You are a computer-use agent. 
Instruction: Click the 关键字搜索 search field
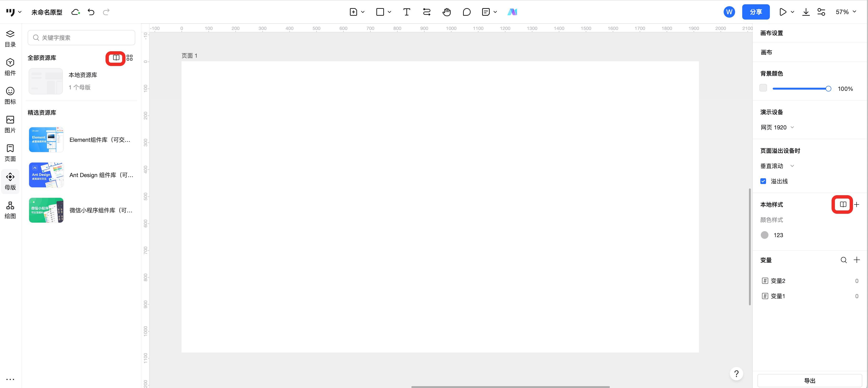click(81, 38)
